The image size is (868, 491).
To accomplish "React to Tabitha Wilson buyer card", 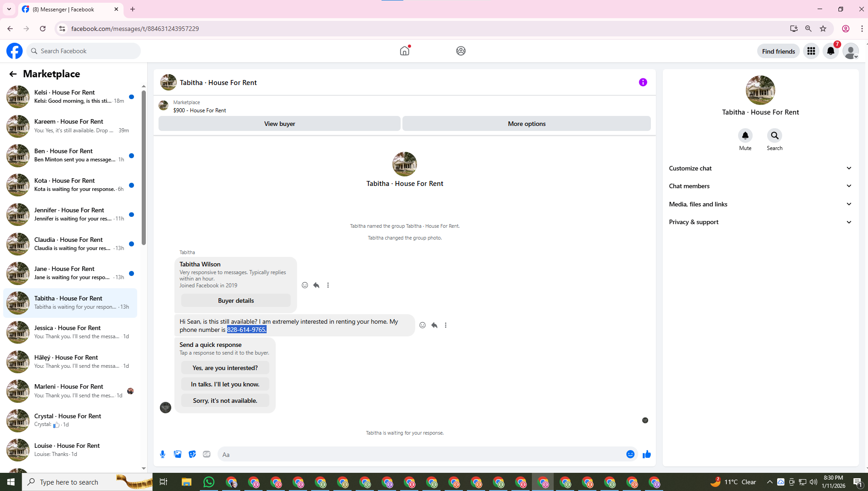I will coord(305,285).
